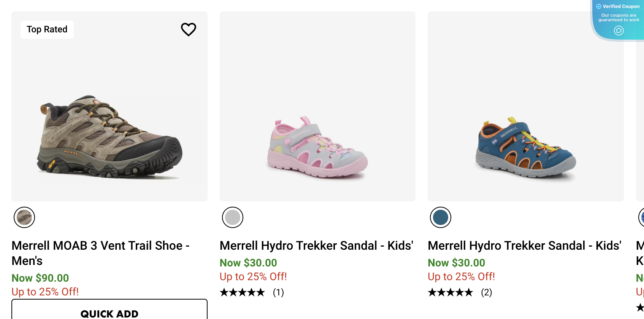Click the (1) review count link

pyautogui.click(x=278, y=292)
